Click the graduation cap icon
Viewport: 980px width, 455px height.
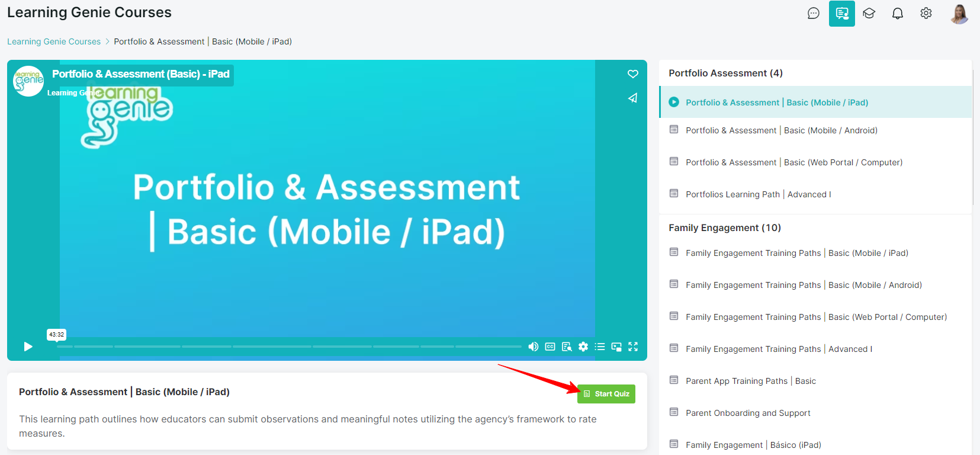(x=869, y=13)
